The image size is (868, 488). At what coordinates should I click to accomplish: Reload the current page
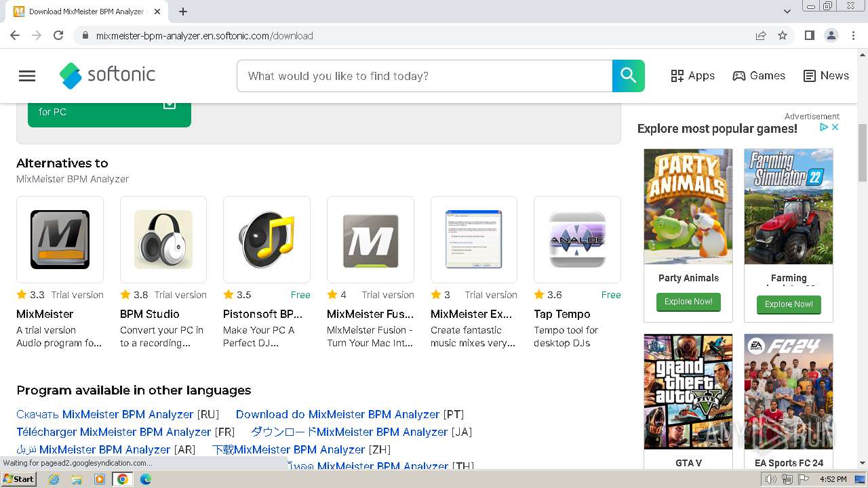point(58,35)
